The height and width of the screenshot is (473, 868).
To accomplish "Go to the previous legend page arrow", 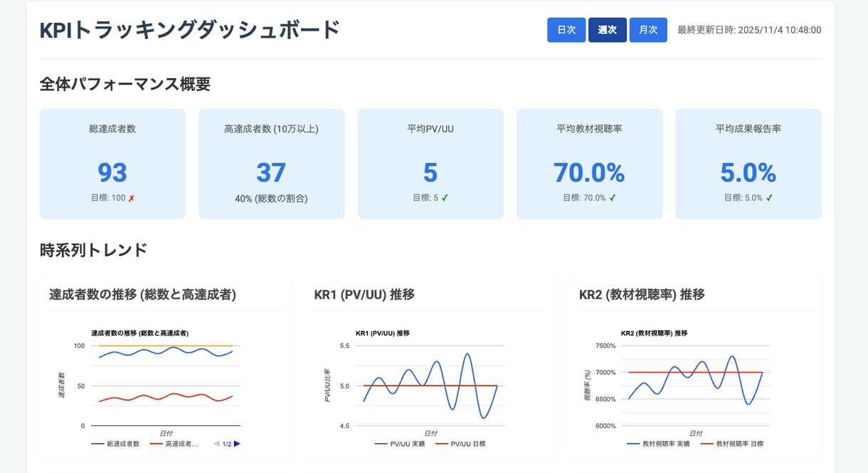I will tap(217, 444).
